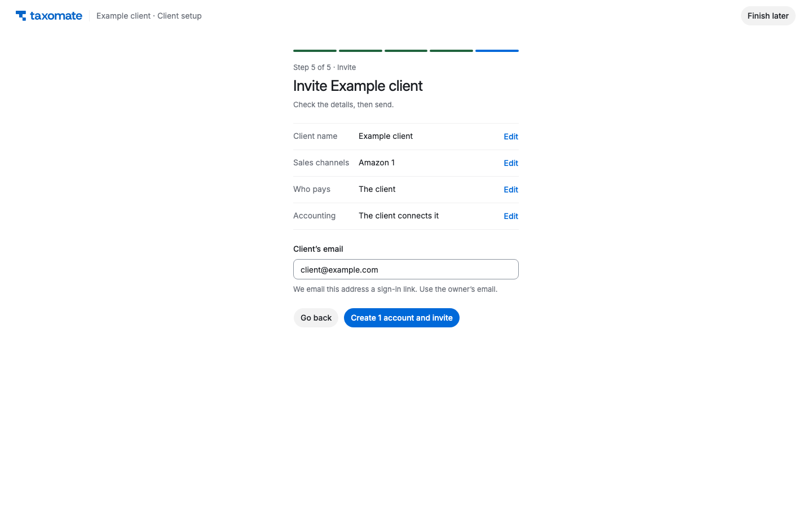Edit the Accounting row

511,216
